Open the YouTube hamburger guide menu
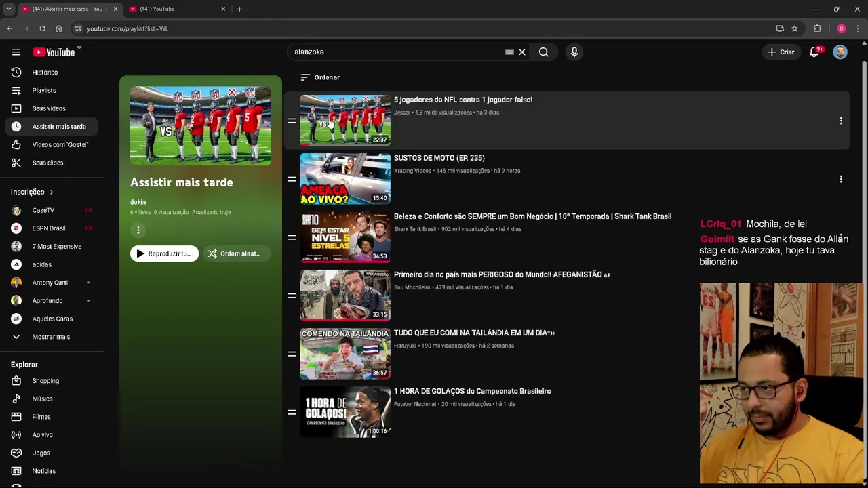Viewport: 868px width, 488px height. tap(16, 52)
